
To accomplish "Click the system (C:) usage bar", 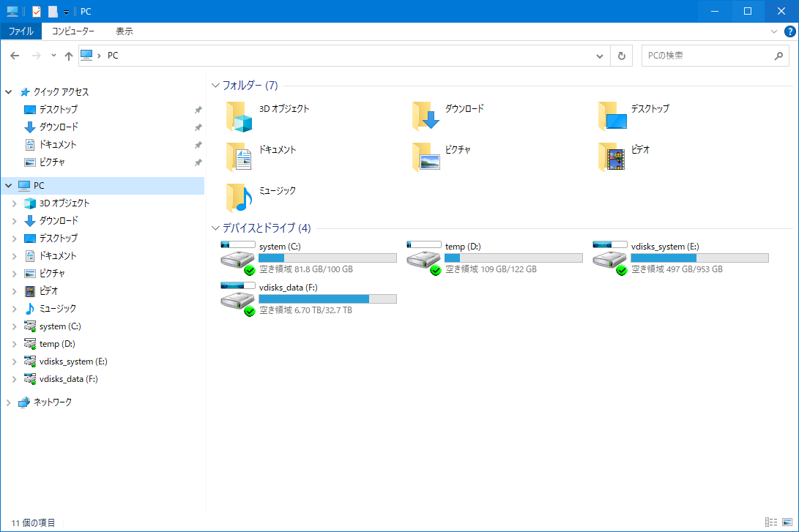I will (327, 258).
